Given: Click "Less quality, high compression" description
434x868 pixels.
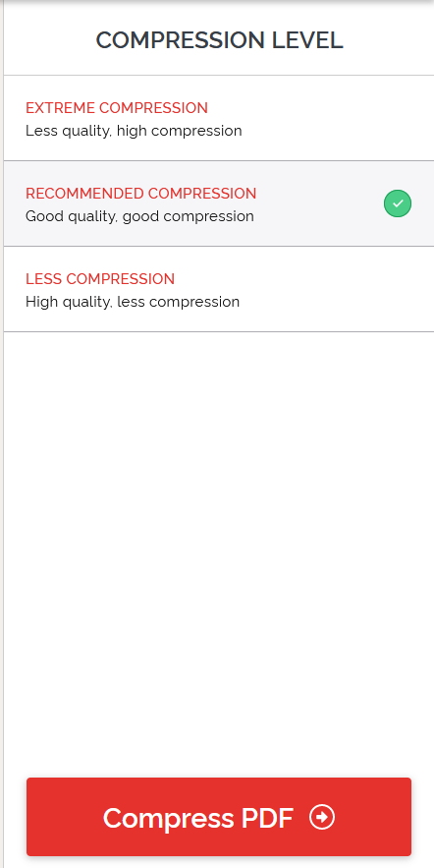Looking at the screenshot, I should [134, 131].
